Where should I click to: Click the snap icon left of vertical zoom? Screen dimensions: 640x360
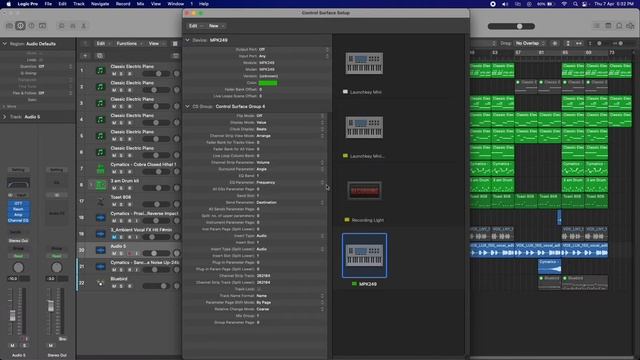tap(579, 43)
